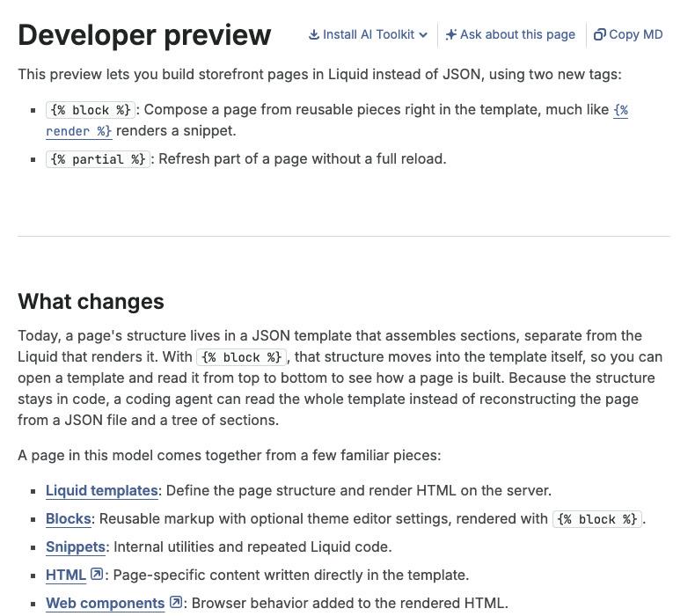Click the copy icon beside Copy MD
695x616 pixels.
599,34
